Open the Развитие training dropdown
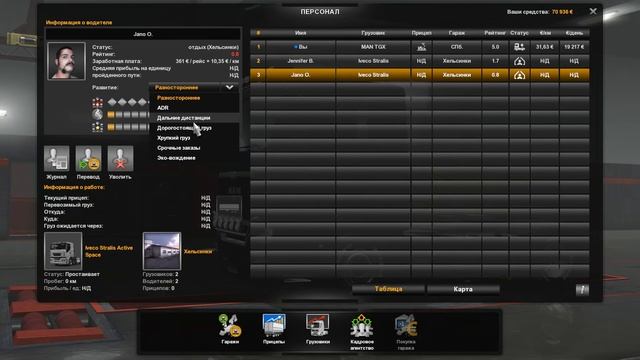Image resolution: width=640 pixels, height=360 pixels. tap(194, 87)
